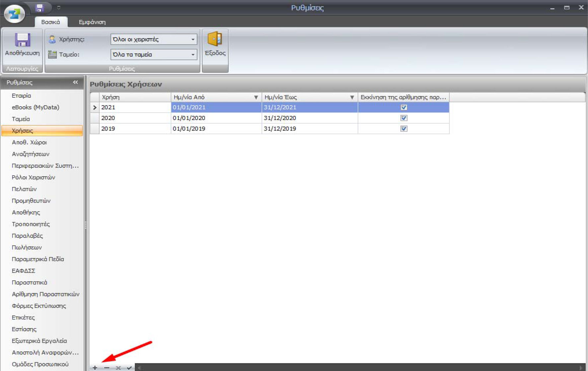Switch to the Εμφάνιση tab
Image resolution: width=588 pixels, height=371 pixels.
[92, 22]
